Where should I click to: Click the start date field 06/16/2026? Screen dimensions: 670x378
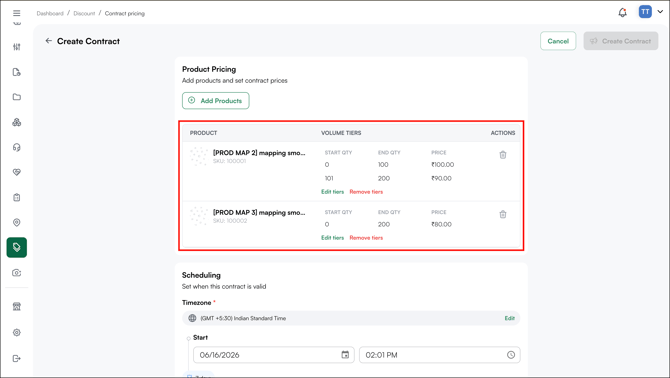(273, 355)
